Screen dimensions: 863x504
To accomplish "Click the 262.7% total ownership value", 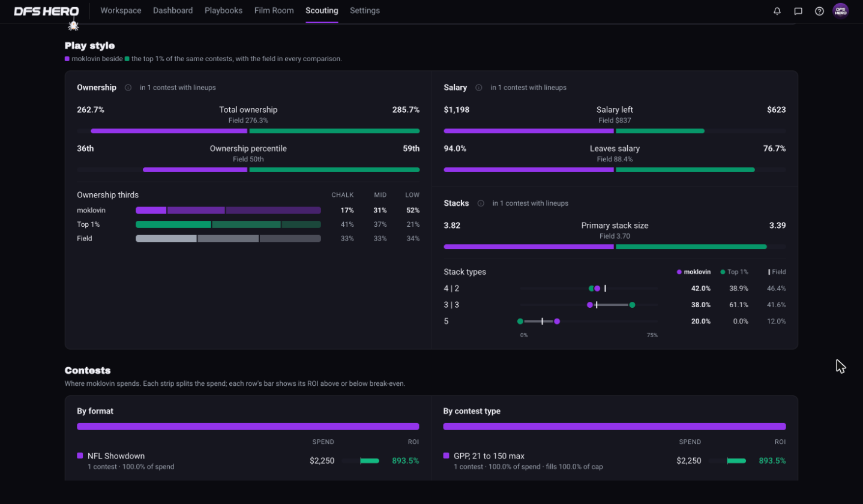I will [x=91, y=110].
